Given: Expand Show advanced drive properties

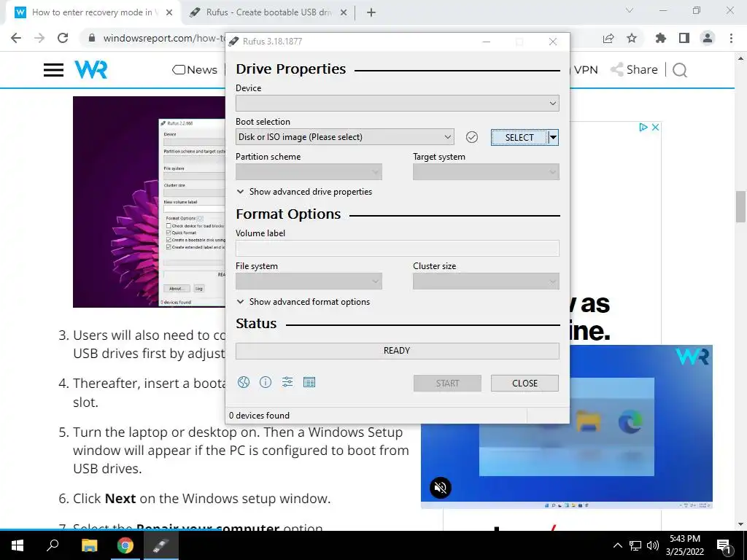Looking at the screenshot, I should (x=304, y=192).
